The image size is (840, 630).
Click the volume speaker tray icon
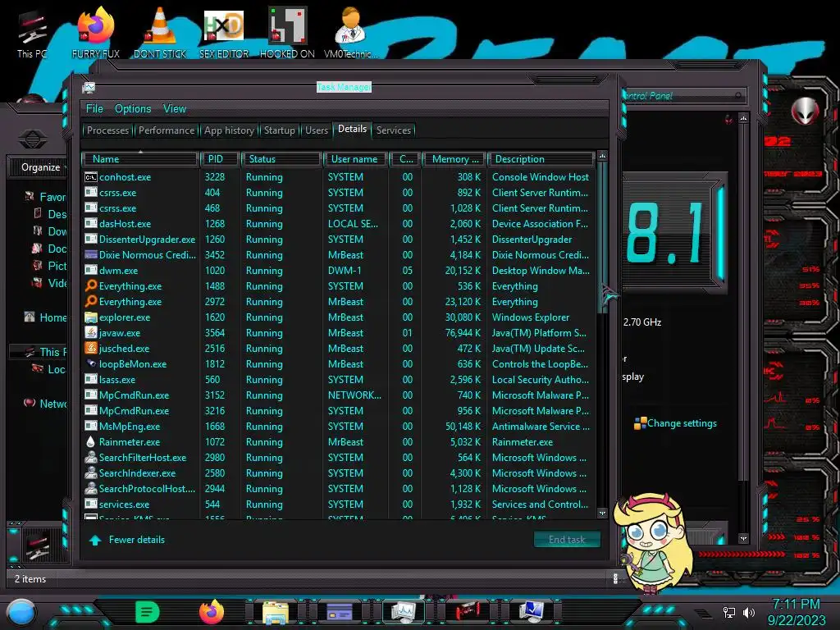[x=748, y=612]
